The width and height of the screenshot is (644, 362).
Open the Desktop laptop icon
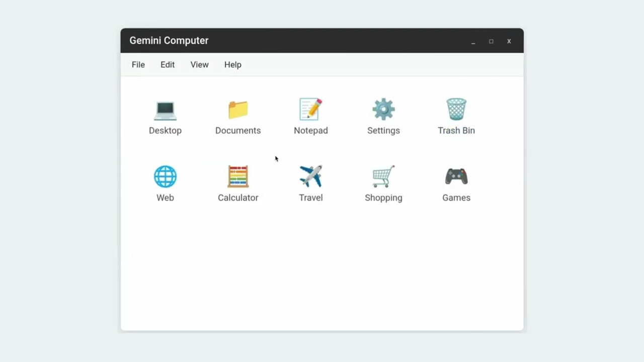[x=165, y=110]
